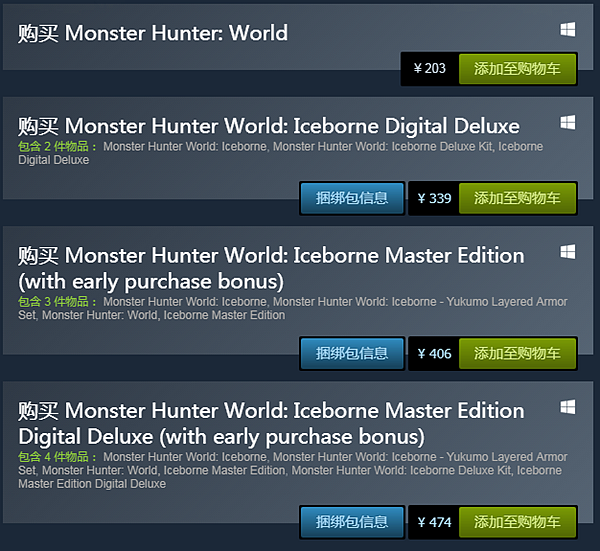Click the Iceborne Digital Deluxe purchase title
The height and width of the screenshot is (551, 600).
point(269,126)
